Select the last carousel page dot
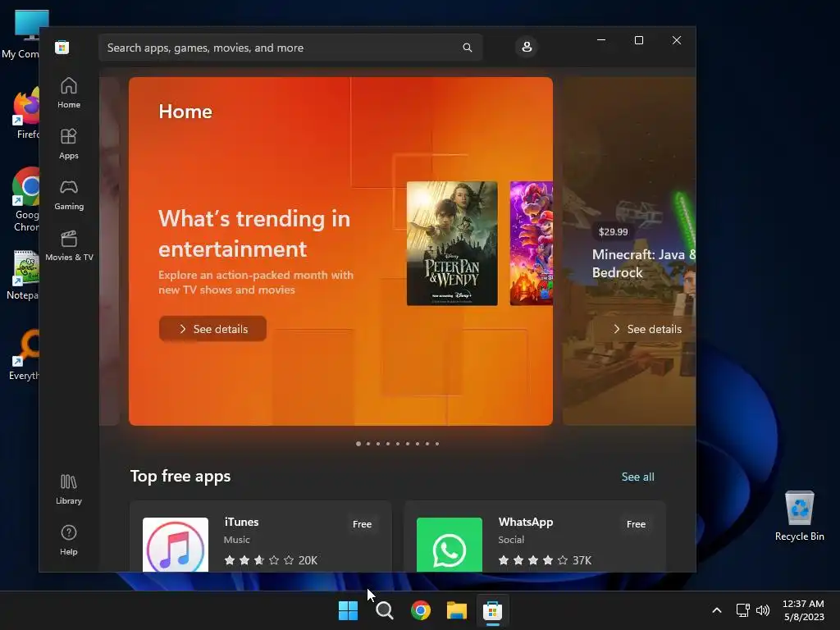 pyautogui.click(x=437, y=444)
